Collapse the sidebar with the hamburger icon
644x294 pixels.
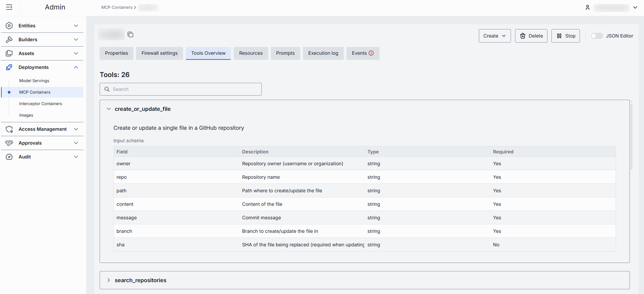coord(9,7)
